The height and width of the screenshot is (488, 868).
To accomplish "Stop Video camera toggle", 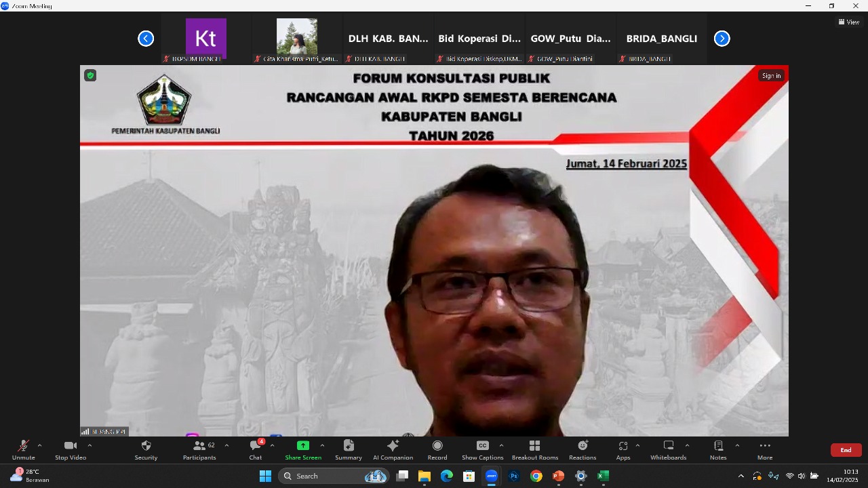I will coord(71,449).
